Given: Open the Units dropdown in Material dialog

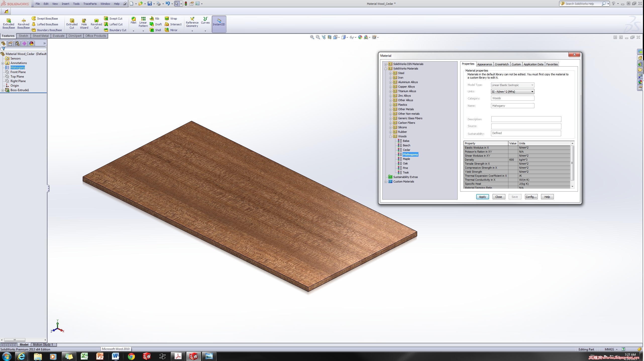Looking at the screenshot, I should tap(532, 91).
